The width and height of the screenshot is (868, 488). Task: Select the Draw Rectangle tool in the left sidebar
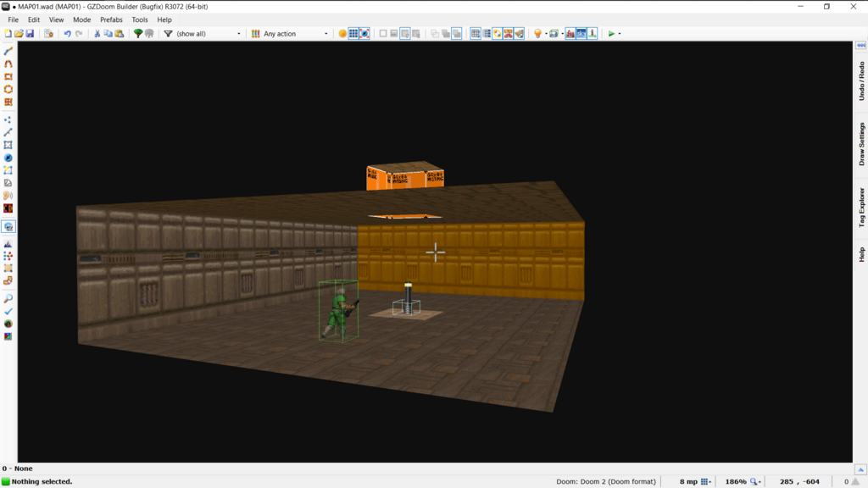point(8,76)
